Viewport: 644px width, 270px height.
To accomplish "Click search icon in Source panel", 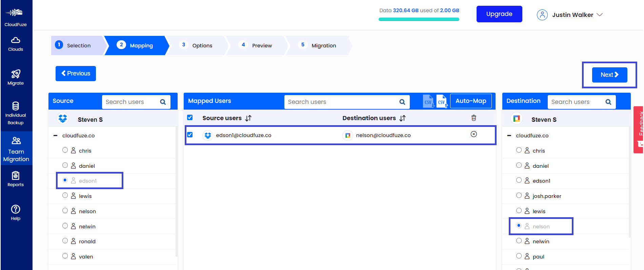I will click(163, 102).
